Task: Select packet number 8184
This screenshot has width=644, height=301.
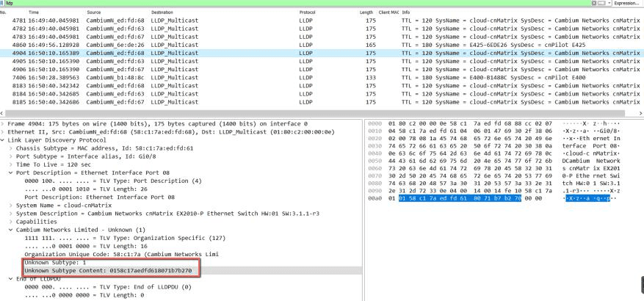Action: [322, 94]
